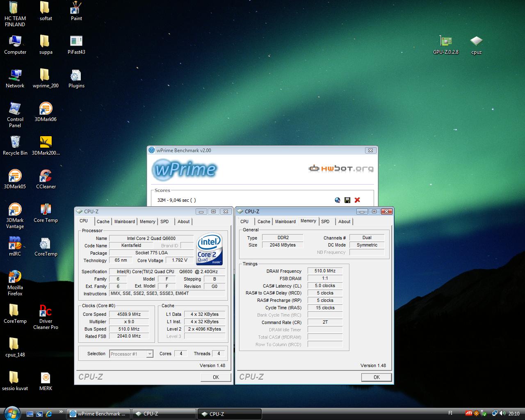Select the Mainboard tab in left CPU-Z
Viewport: 525px width, 420px height.
[x=124, y=221]
